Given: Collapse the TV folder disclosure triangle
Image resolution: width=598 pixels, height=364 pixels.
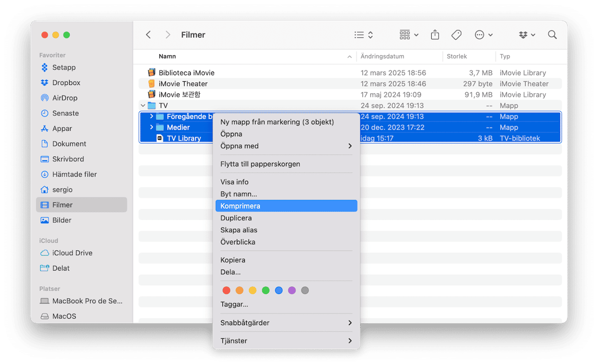Looking at the screenshot, I should tap(143, 106).
